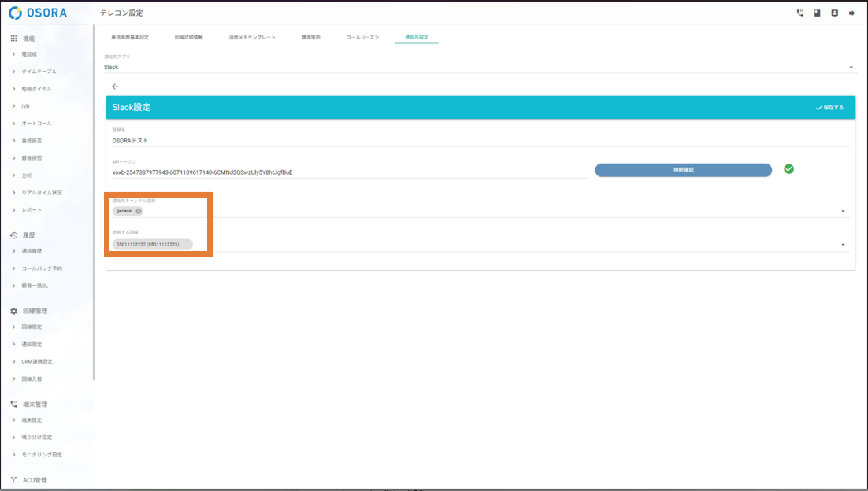Remove the general channel chip
Image resolution: width=868 pixels, height=491 pixels.
coord(139,211)
